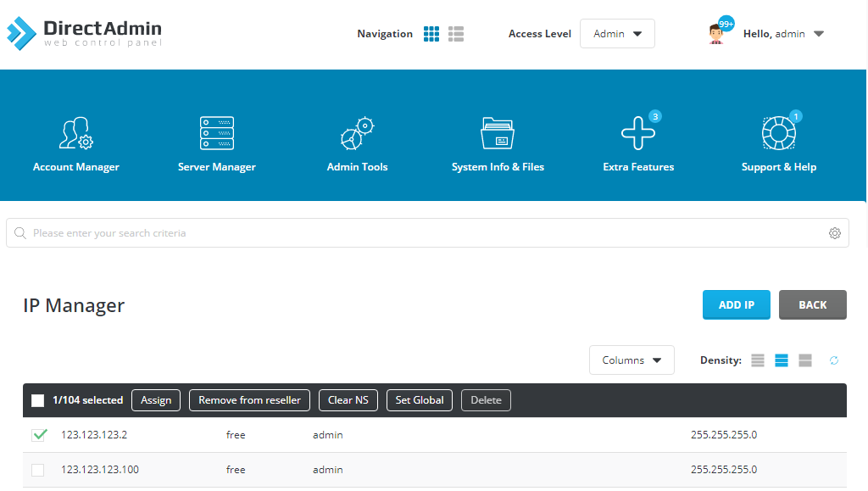Click the 1/104 selected label
Viewport: 868px width, 491px height.
coord(88,400)
